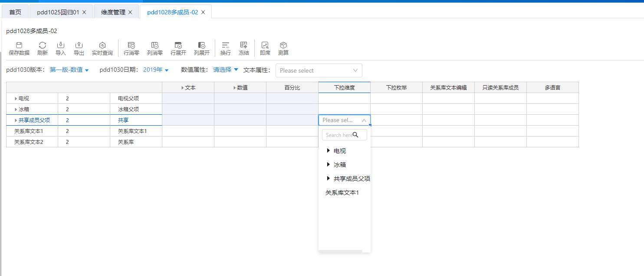Expand 共享成员父项 in the dropdown list
Image resolution: width=644 pixels, height=276 pixels.
[x=329, y=179]
